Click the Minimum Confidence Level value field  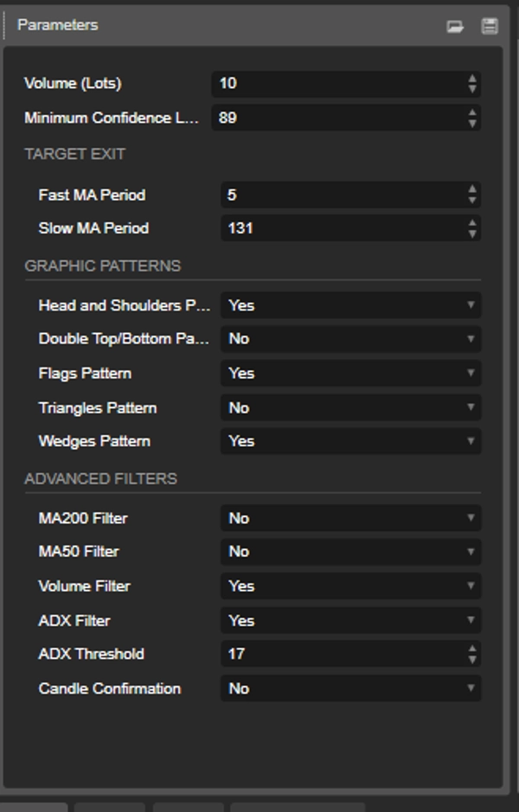[x=337, y=118]
